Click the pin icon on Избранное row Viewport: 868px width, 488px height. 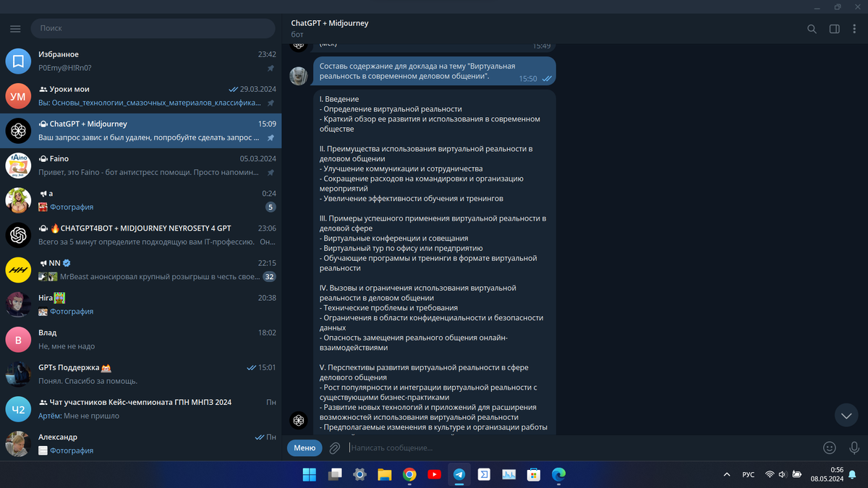point(271,69)
